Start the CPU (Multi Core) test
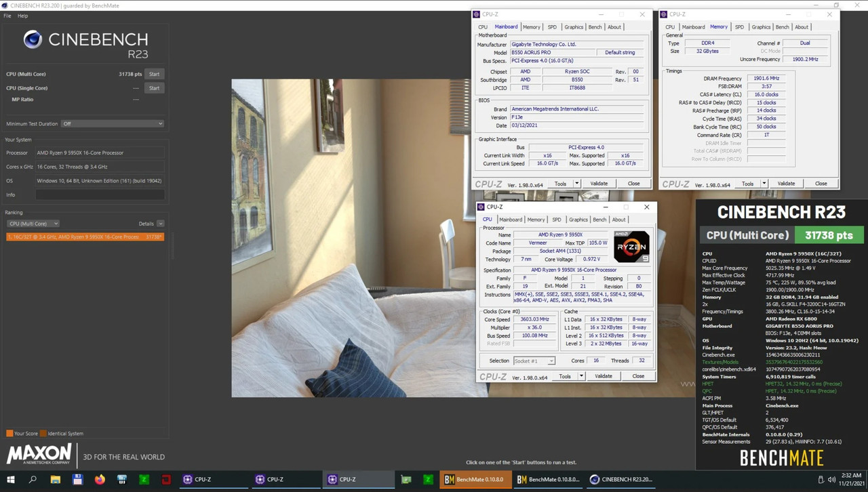The image size is (868, 492). tap(154, 74)
